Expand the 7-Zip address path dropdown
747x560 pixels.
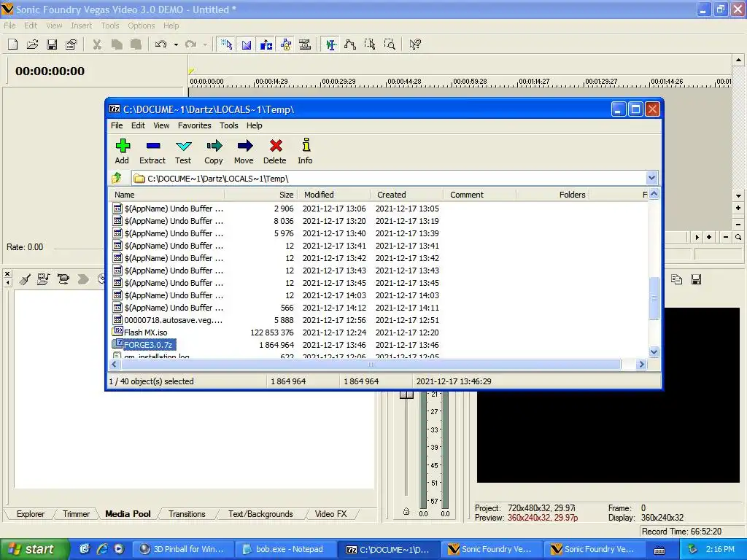pos(651,178)
